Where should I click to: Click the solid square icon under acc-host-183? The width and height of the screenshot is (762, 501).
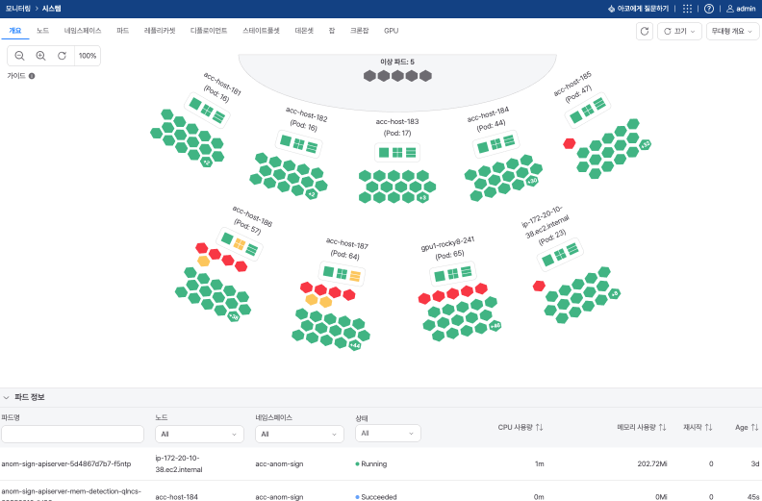coord(383,153)
